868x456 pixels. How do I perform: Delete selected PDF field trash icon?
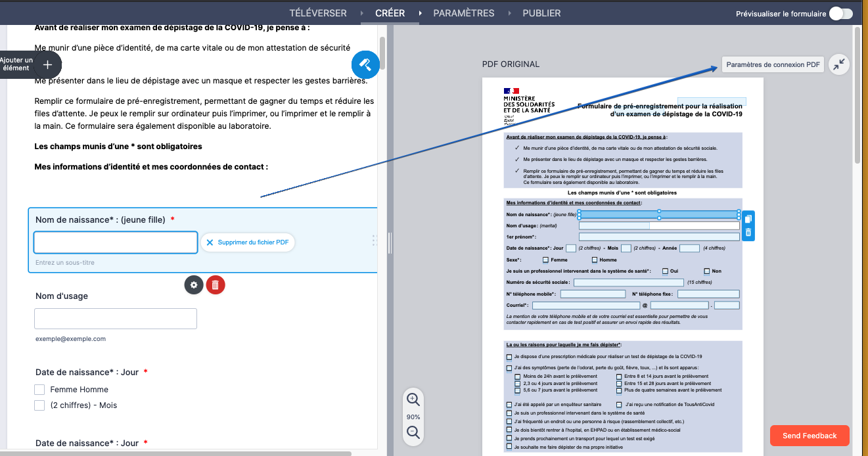748,233
